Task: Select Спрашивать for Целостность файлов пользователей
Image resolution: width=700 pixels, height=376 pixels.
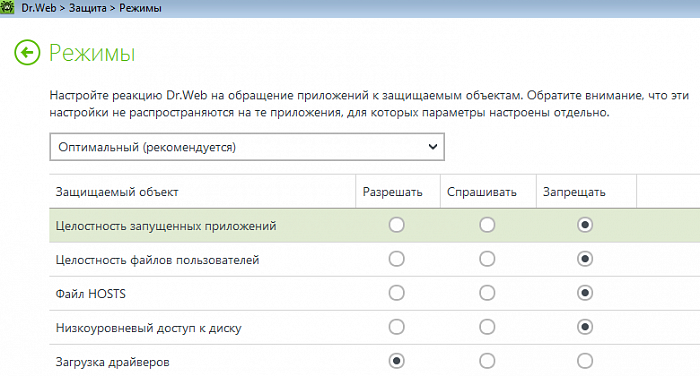Action: point(487,259)
